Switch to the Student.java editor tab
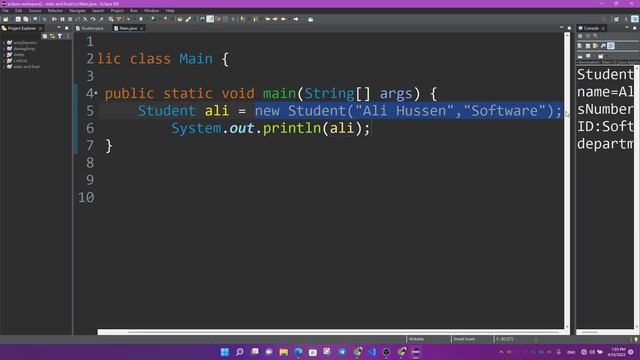Image resolution: width=640 pixels, height=360 pixels. click(90, 28)
